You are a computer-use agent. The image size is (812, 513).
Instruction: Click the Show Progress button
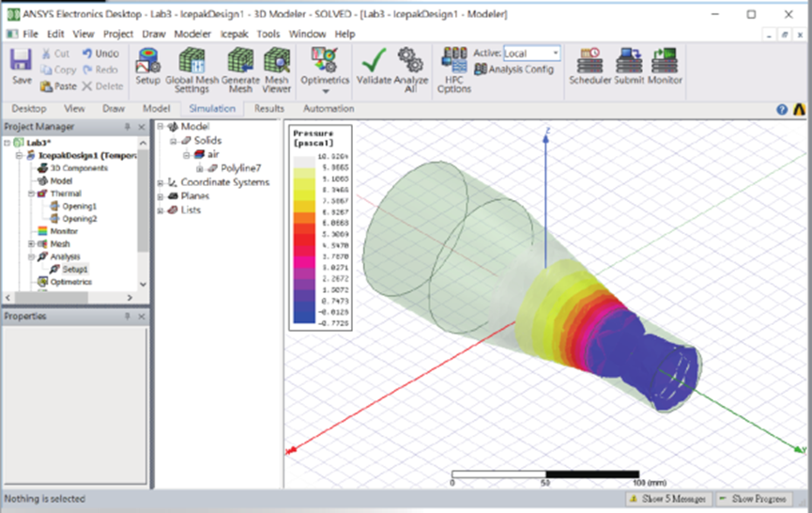pyautogui.click(x=754, y=499)
